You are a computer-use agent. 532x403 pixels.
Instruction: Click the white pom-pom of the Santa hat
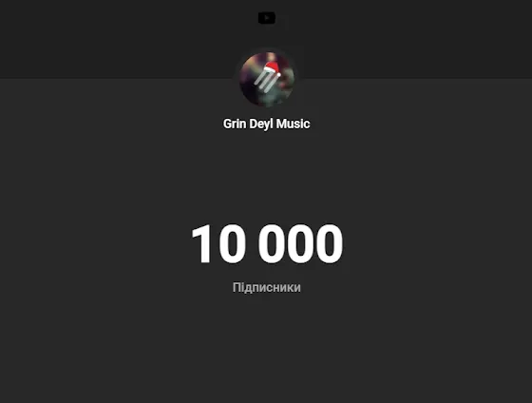point(278,74)
